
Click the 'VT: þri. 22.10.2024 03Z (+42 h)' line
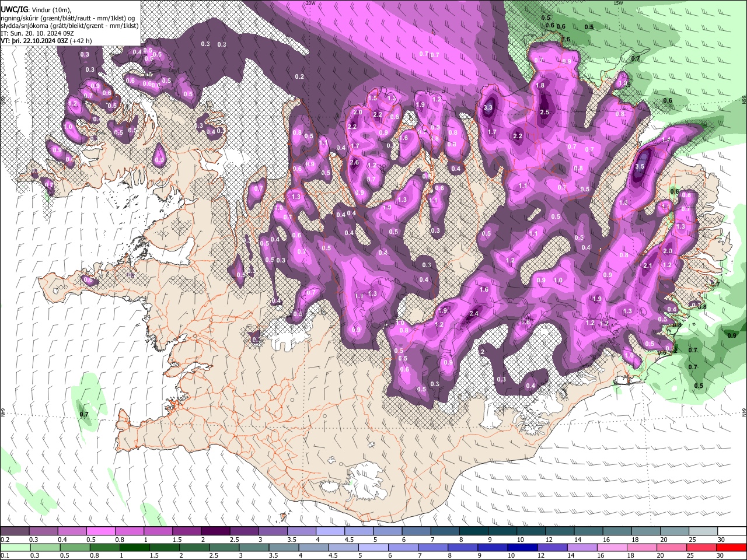pos(46,41)
